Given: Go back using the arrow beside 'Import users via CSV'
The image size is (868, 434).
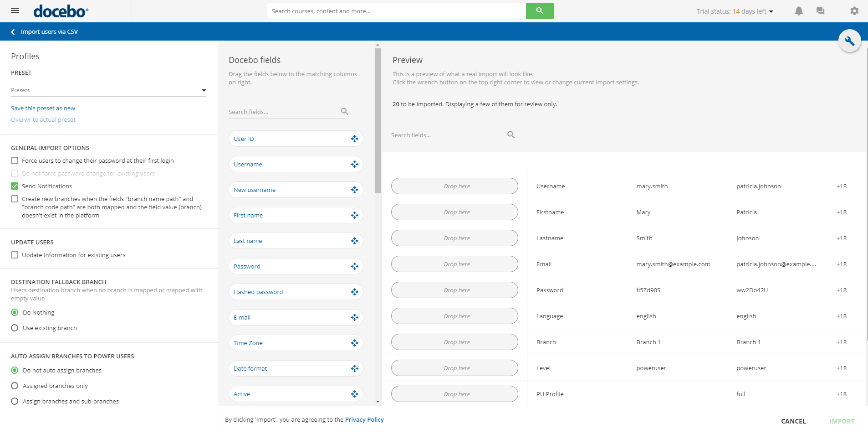Looking at the screenshot, I should (x=12, y=31).
